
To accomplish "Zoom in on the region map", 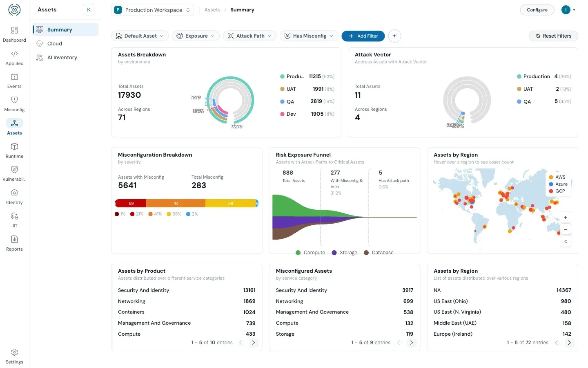I will click(566, 217).
